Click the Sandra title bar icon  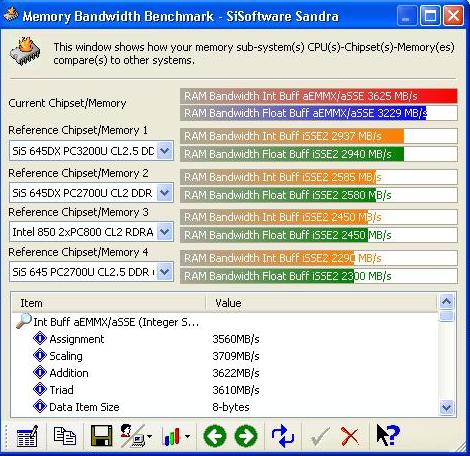click(11, 15)
